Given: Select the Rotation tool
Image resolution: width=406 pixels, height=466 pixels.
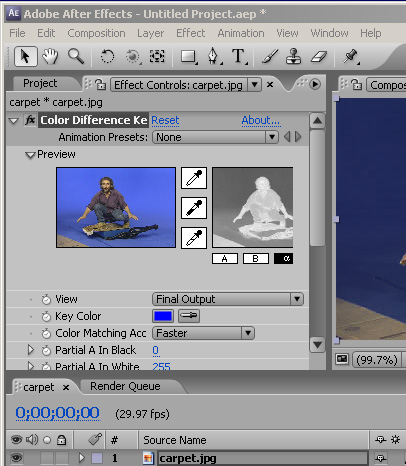Looking at the screenshot, I should (x=107, y=56).
